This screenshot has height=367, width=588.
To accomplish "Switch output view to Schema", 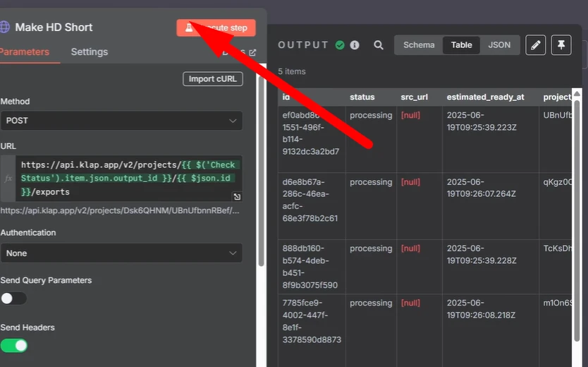I will click(x=419, y=45).
